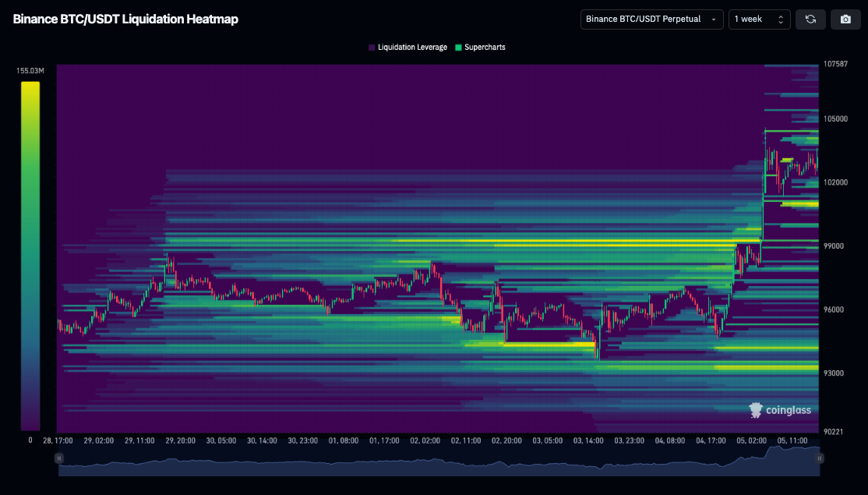Viewport: 868px width, 495px height.
Task: Click the 29, 20:00 time axis label
Action: pyautogui.click(x=181, y=440)
